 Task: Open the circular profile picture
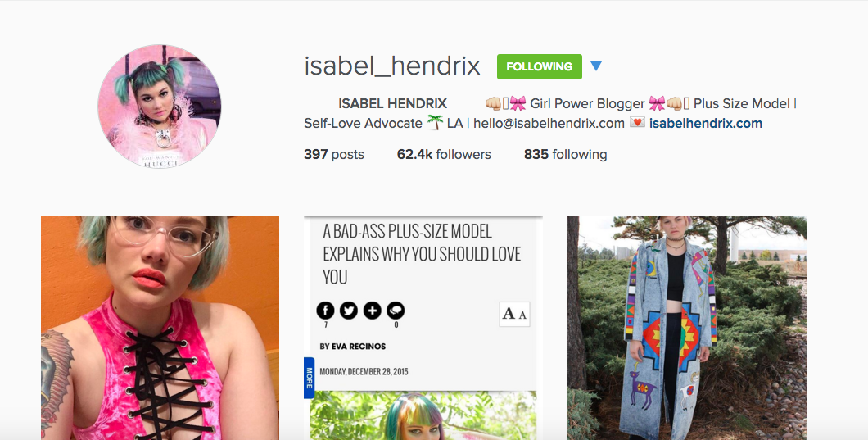tap(160, 107)
